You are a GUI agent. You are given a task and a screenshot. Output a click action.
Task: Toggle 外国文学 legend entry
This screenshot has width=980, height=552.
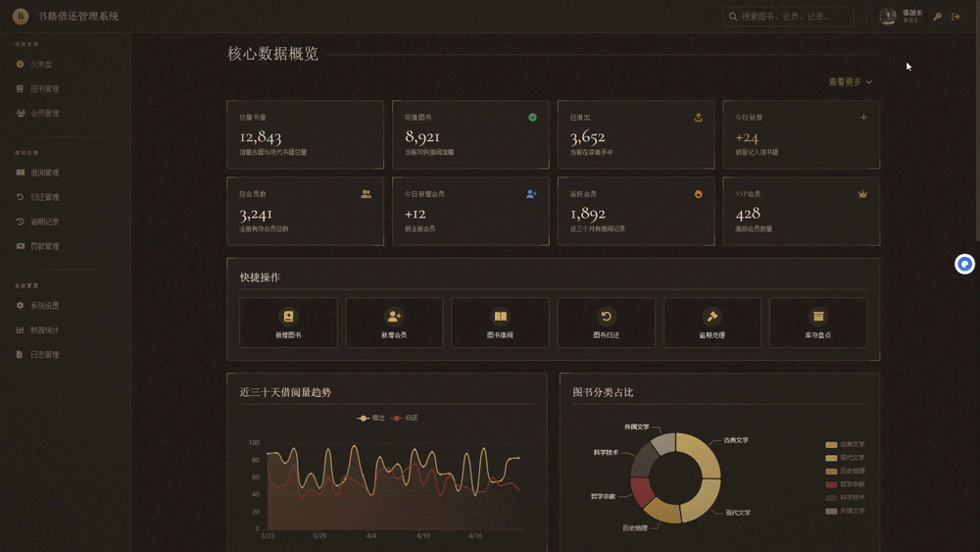coord(845,511)
